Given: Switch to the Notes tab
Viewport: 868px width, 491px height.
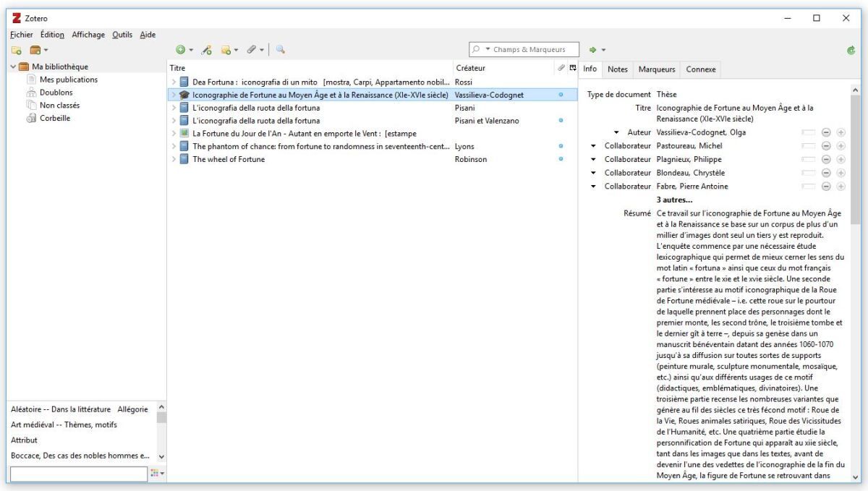Looking at the screenshot, I should [617, 69].
